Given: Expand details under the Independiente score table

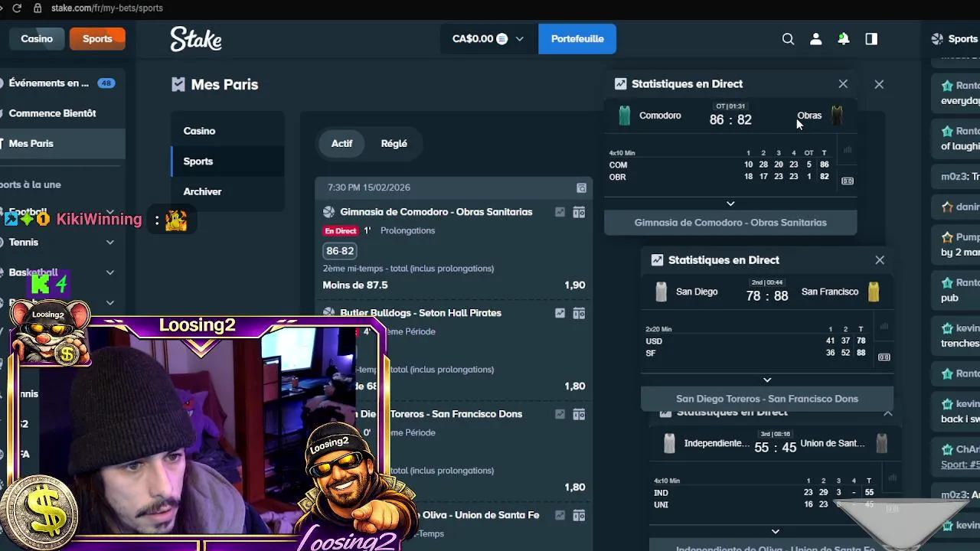Looking at the screenshot, I should (x=776, y=531).
